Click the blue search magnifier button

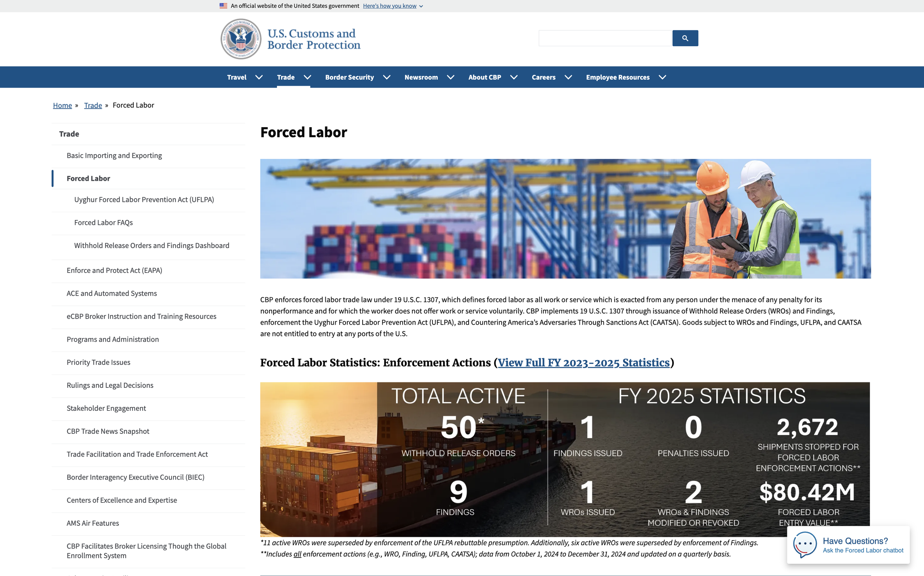(x=685, y=38)
